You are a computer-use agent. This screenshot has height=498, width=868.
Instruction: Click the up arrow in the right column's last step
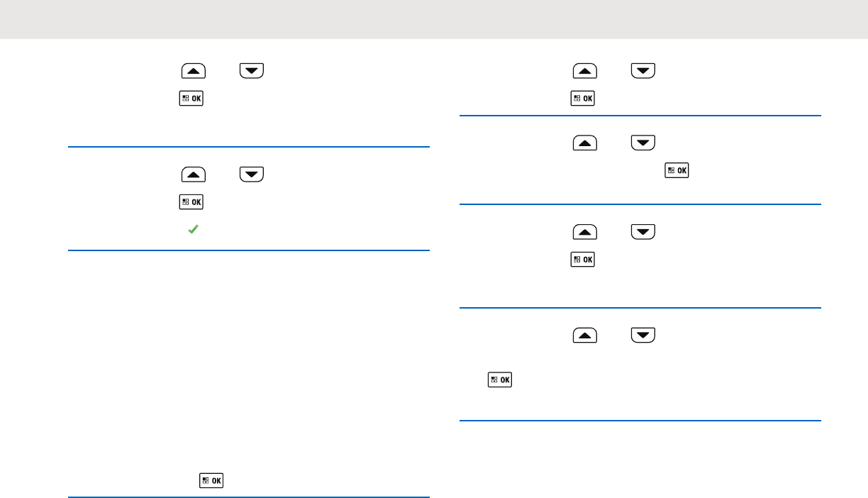(x=584, y=335)
